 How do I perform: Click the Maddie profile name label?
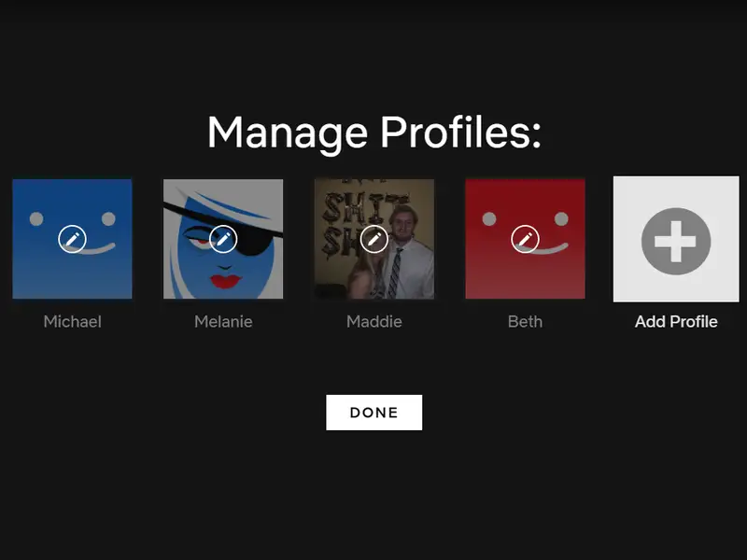click(374, 322)
